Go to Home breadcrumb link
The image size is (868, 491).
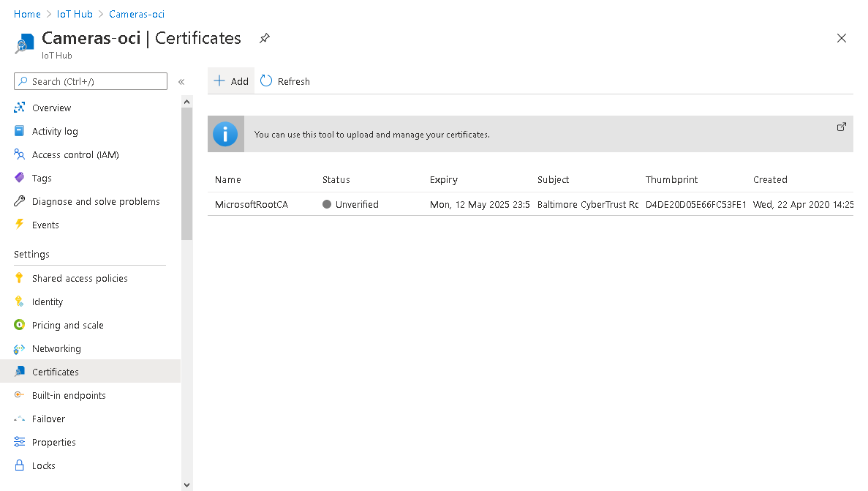27,14
